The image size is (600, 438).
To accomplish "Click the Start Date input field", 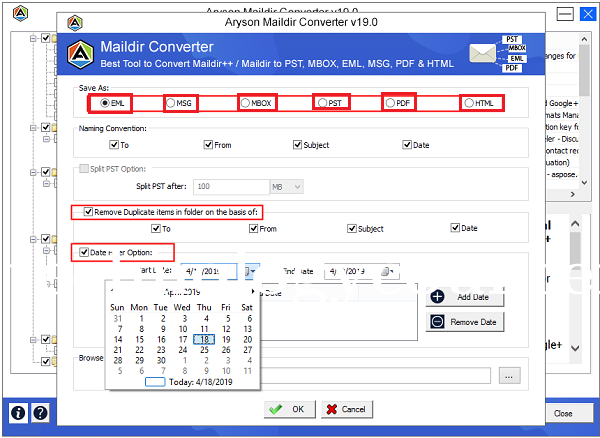I will (209, 271).
